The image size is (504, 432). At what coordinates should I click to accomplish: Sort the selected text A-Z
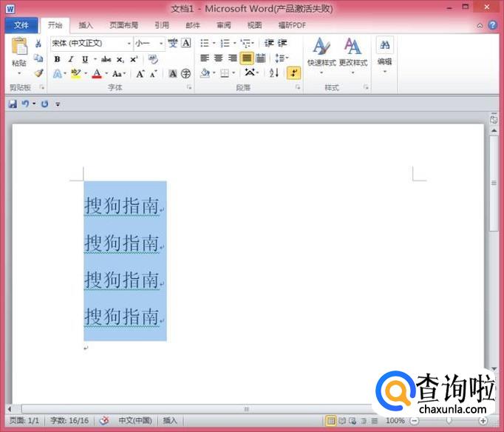pos(274,73)
